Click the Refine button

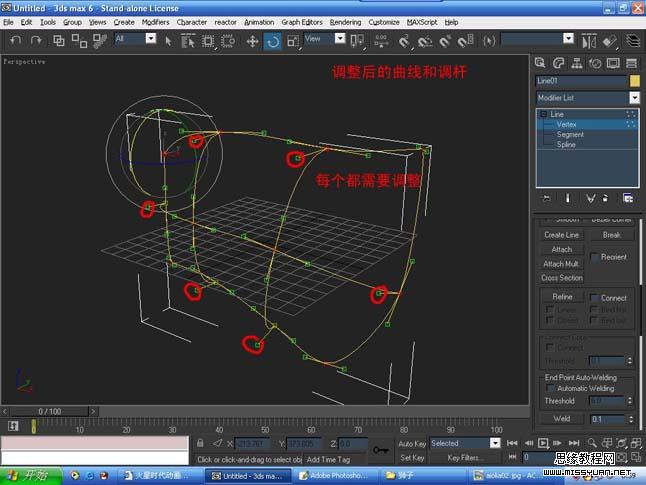tap(562, 297)
